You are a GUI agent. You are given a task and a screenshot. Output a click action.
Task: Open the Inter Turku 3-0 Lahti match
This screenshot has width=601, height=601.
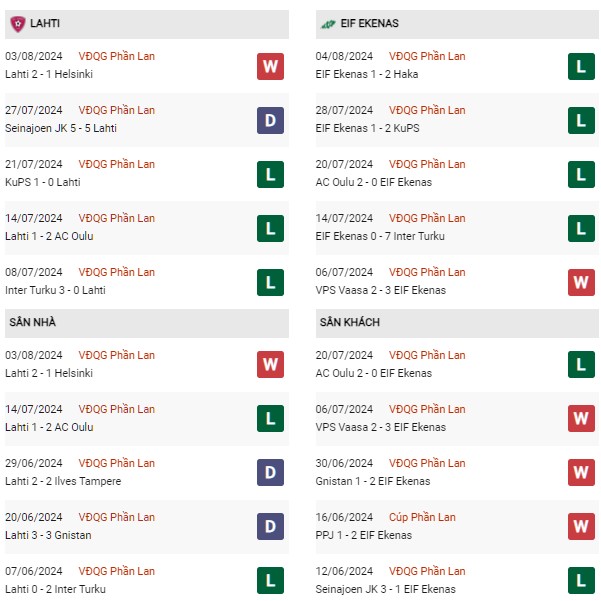[55, 290]
